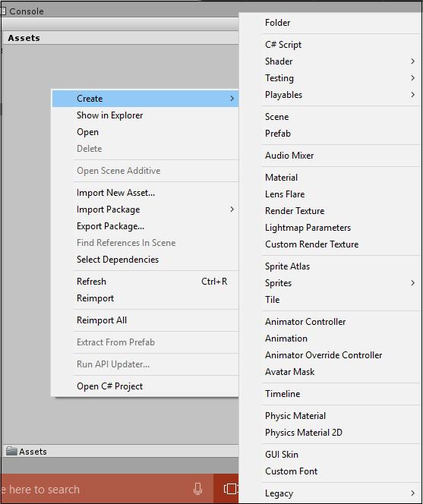The width and height of the screenshot is (423, 504).
Task: Create a Physic Material
Action: (330, 416)
